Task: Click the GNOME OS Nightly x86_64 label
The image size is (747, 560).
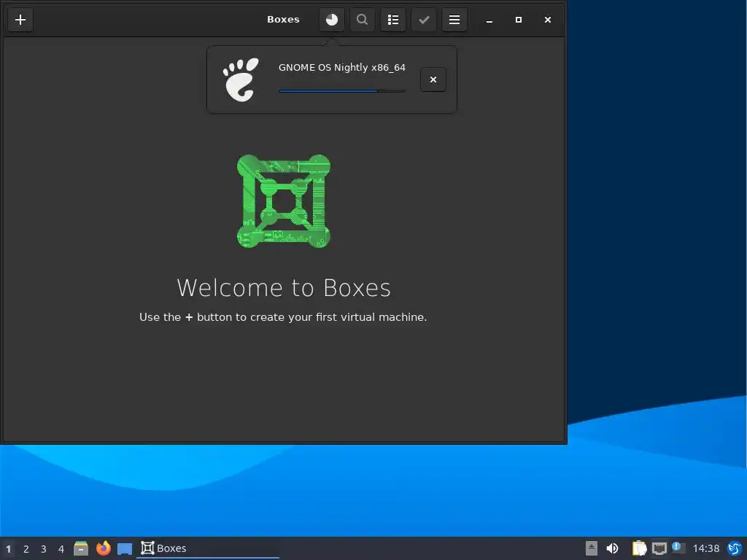Action: point(342,67)
